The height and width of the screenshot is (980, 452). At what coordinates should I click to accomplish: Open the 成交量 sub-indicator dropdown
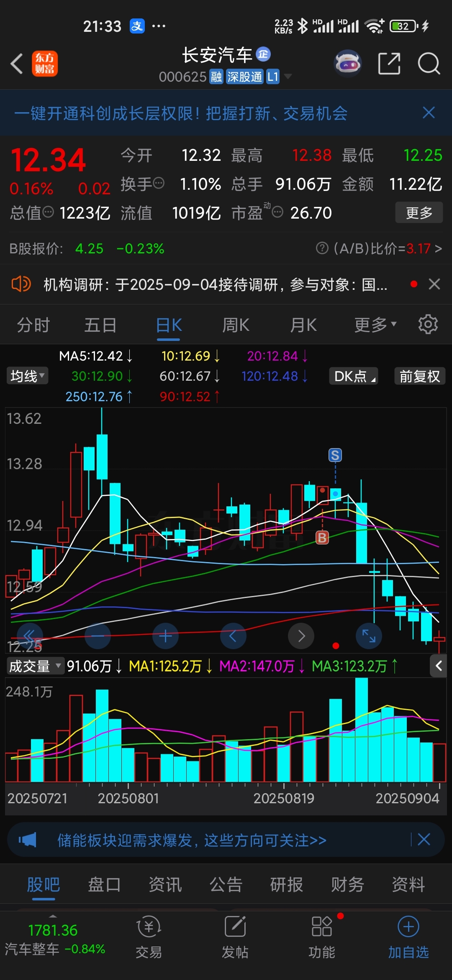pyautogui.click(x=35, y=666)
